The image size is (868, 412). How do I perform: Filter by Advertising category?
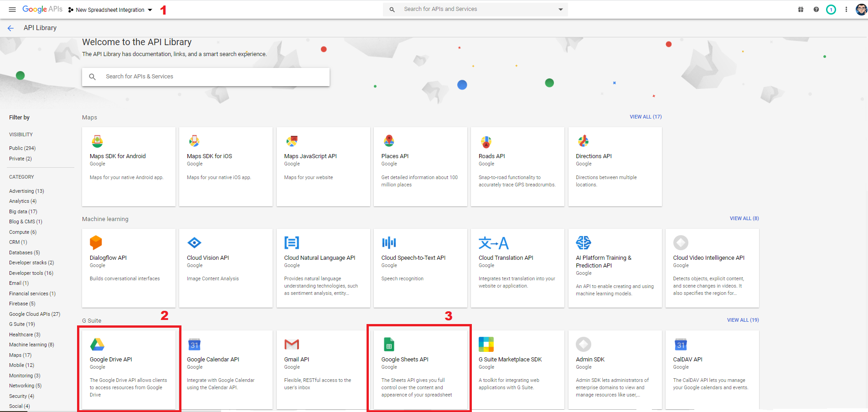pyautogui.click(x=26, y=191)
